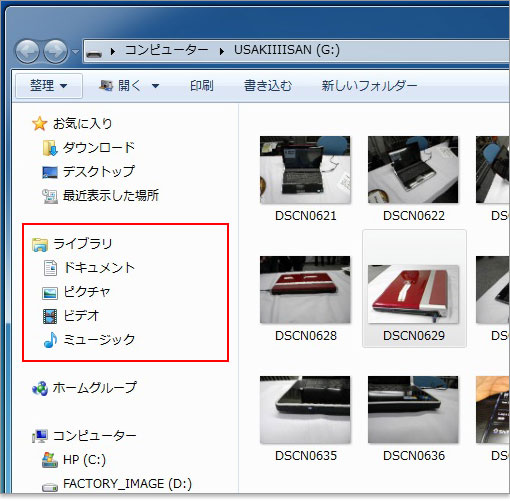Open the ドキュメント library
The width and height of the screenshot is (510, 501).
pos(99,268)
